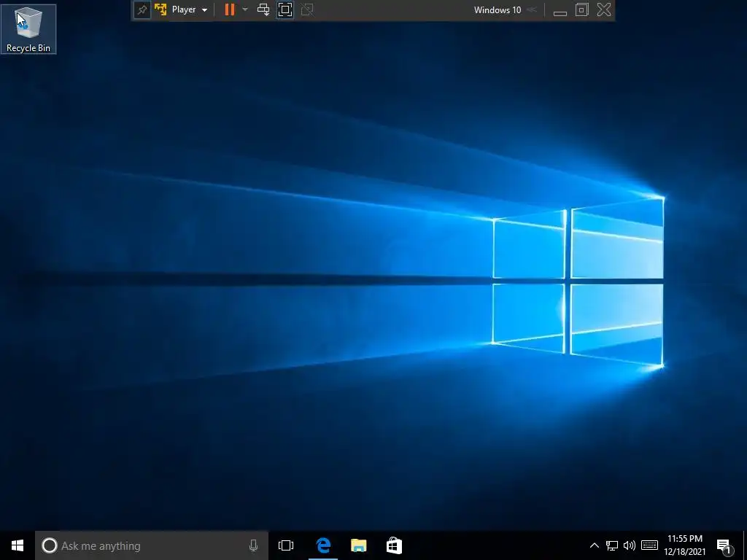Focus the Ask me anything search box

click(x=152, y=545)
